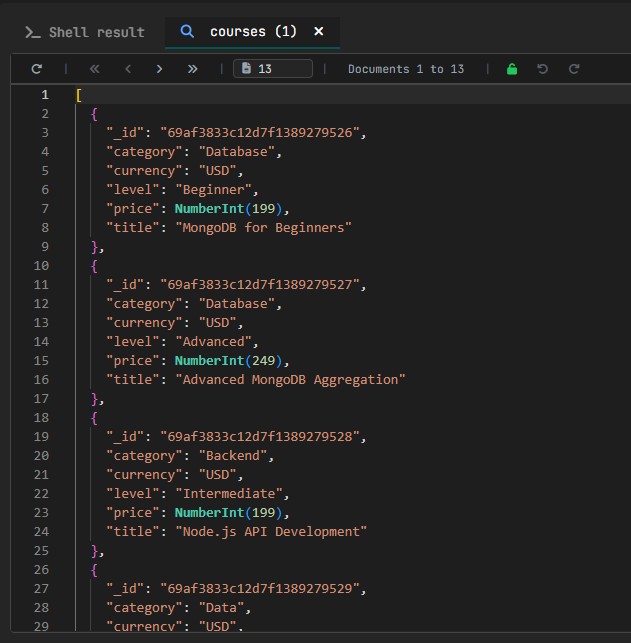
Task: Click the "USD" currency value on line 5
Action: pyautogui.click(x=217, y=171)
